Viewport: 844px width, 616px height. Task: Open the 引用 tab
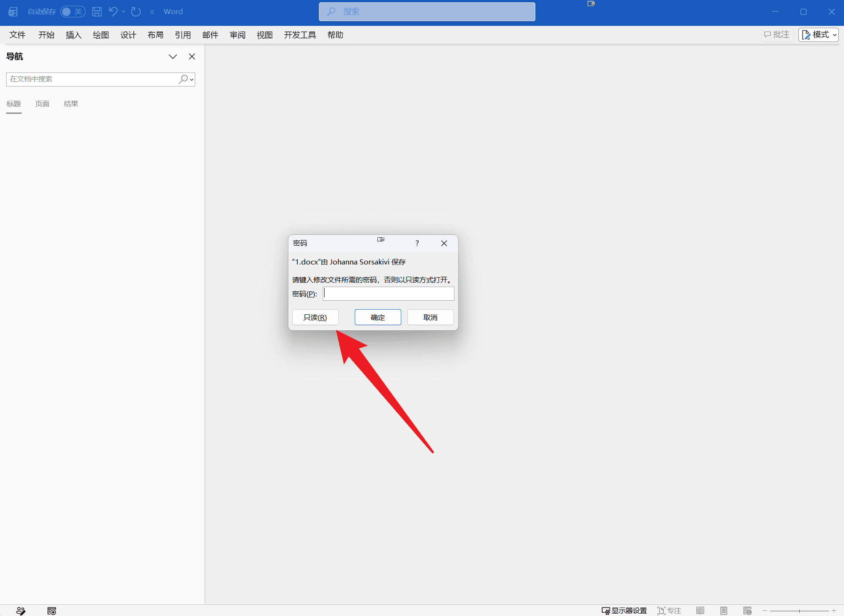[183, 35]
